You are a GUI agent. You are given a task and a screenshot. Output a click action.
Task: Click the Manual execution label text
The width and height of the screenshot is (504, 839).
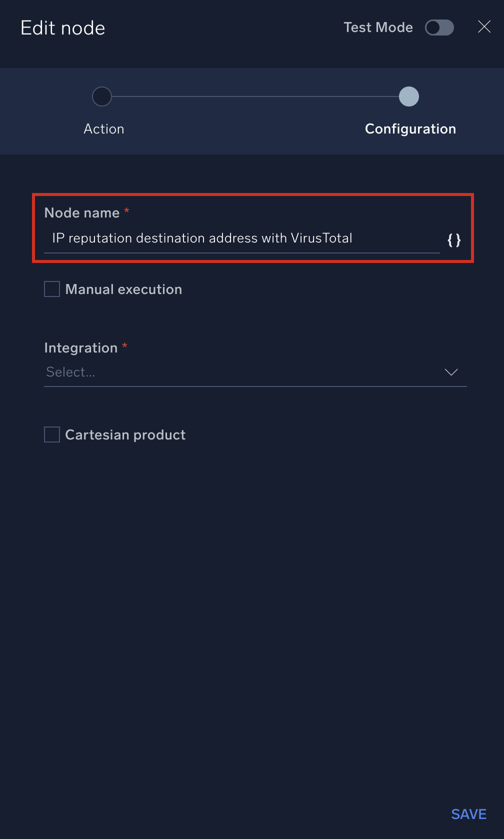point(123,289)
